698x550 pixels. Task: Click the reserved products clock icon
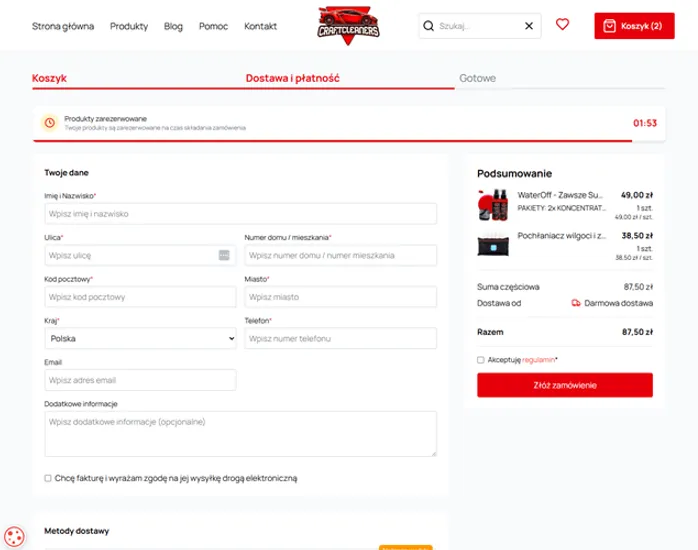pos(49,123)
